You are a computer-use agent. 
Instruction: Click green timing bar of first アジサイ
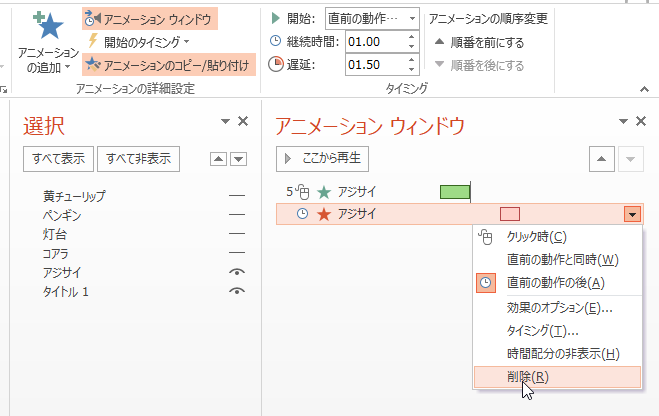click(455, 192)
